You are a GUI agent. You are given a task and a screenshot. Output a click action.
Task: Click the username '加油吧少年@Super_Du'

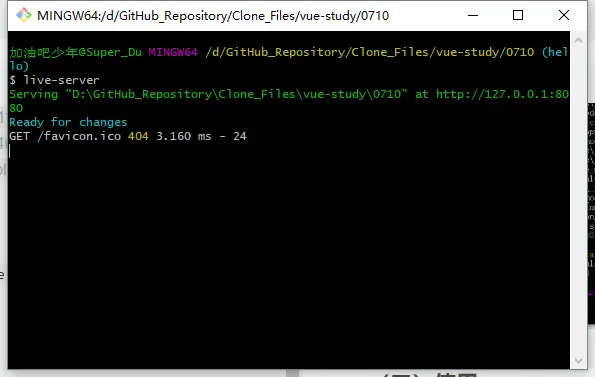point(76,52)
